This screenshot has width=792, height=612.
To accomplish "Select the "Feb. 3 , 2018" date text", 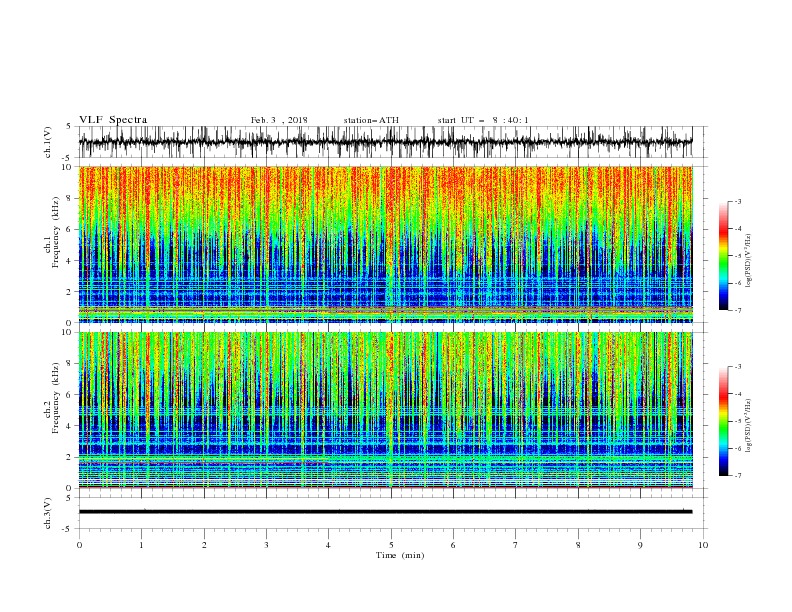I will point(279,120).
